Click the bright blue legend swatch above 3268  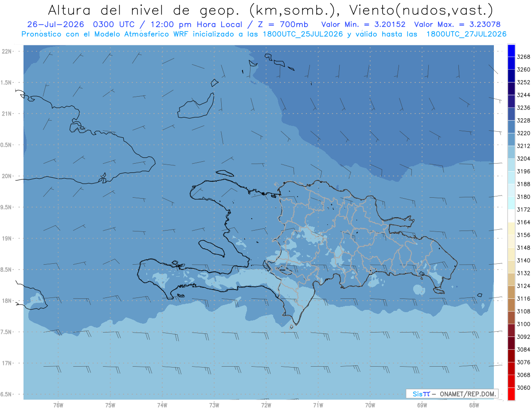coord(511,51)
